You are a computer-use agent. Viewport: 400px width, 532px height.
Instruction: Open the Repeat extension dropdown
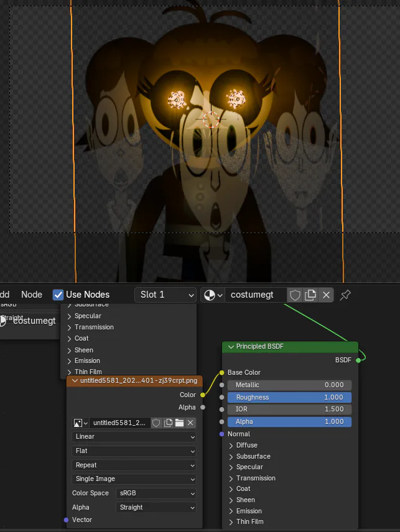[x=134, y=465]
